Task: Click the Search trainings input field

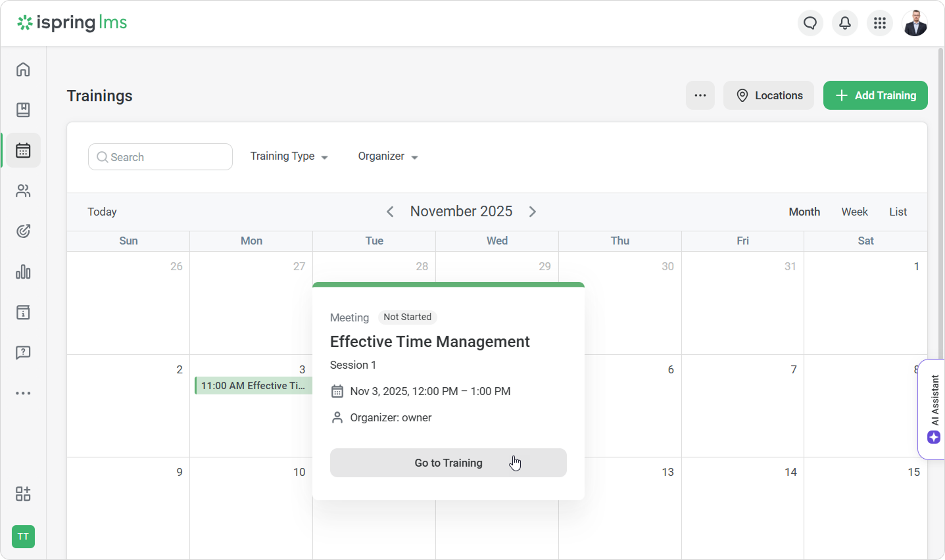Action: [x=160, y=157]
